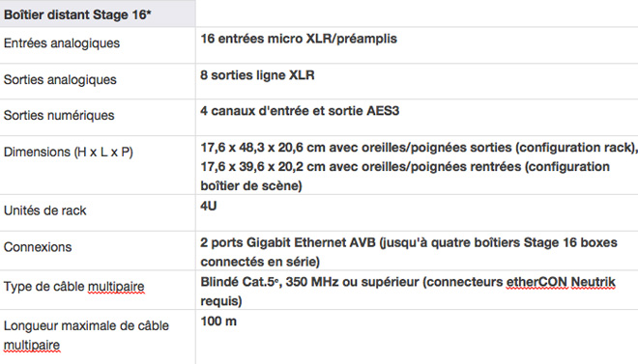Select the 'Sorties numériques' label

59,115
